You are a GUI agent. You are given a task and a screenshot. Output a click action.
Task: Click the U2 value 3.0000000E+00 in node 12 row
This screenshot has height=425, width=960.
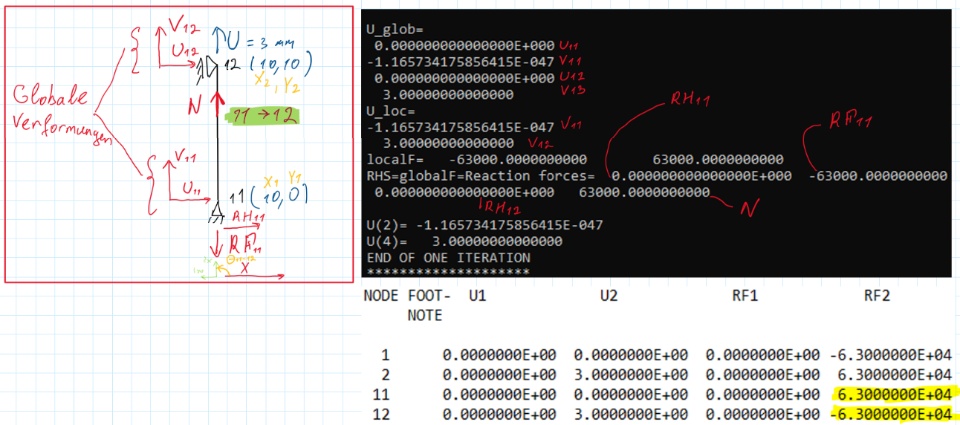(x=631, y=414)
